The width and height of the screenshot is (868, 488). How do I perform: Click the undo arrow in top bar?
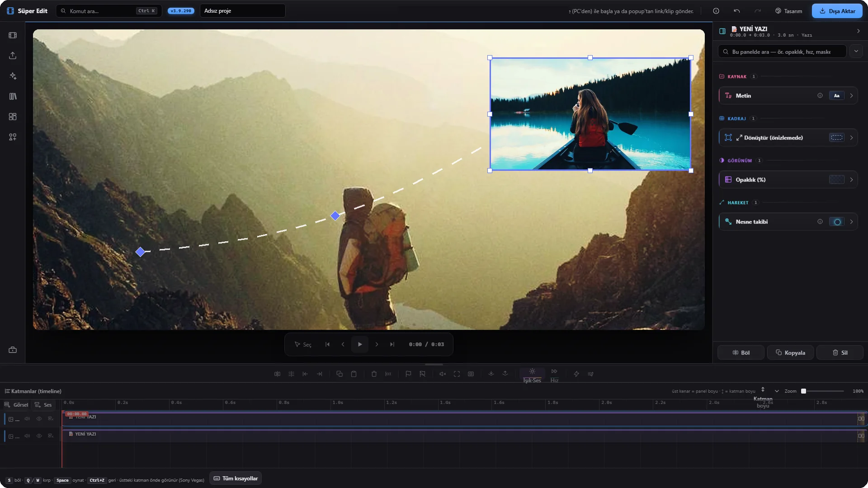737,11
